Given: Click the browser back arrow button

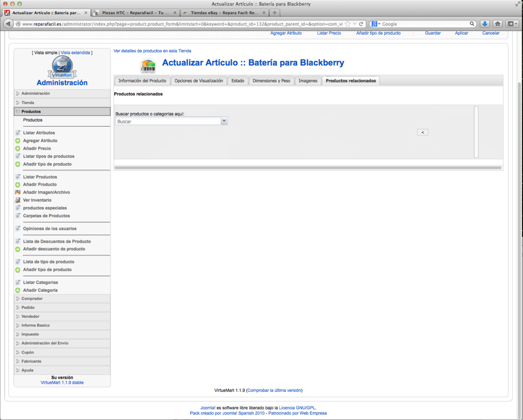Looking at the screenshot, I should point(8,24).
